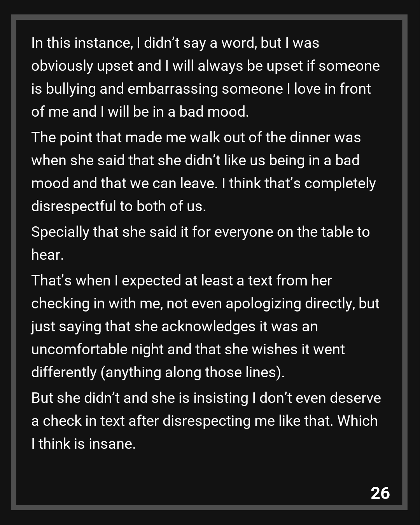Click the word "insane" in last line
This screenshot has height=525, width=420.
coord(112,444)
